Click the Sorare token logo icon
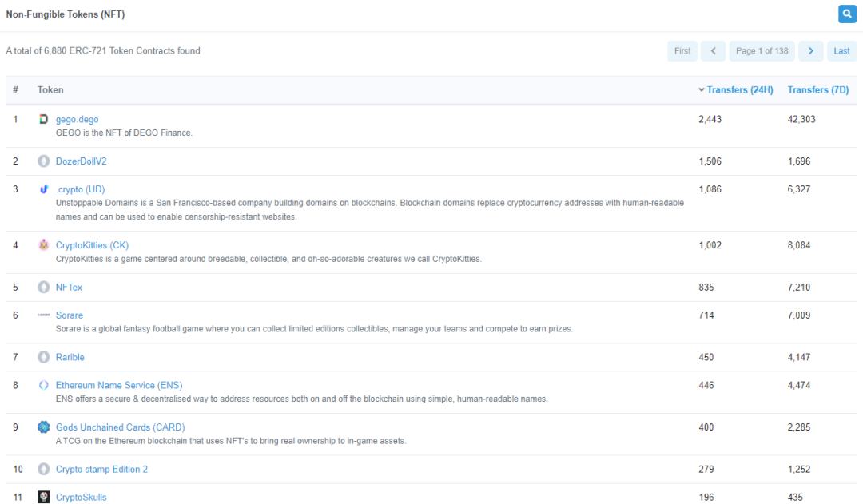The image size is (863, 504). click(44, 315)
